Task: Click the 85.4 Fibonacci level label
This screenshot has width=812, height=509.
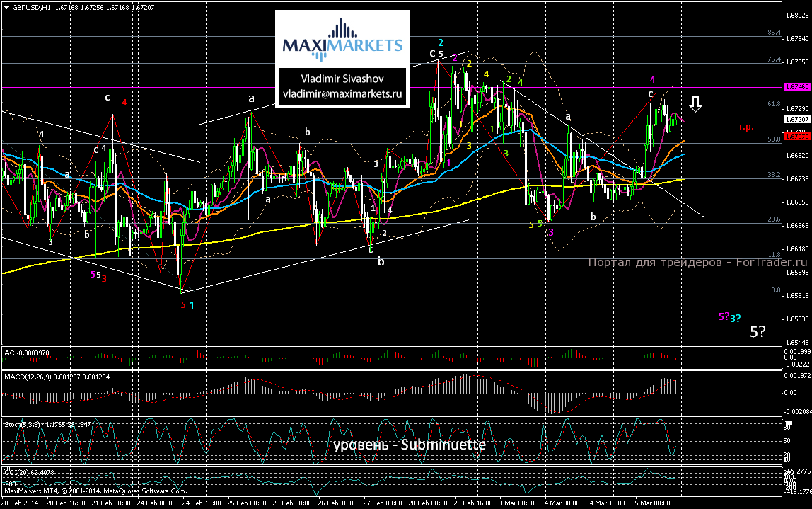Action: tap(773, 33)
